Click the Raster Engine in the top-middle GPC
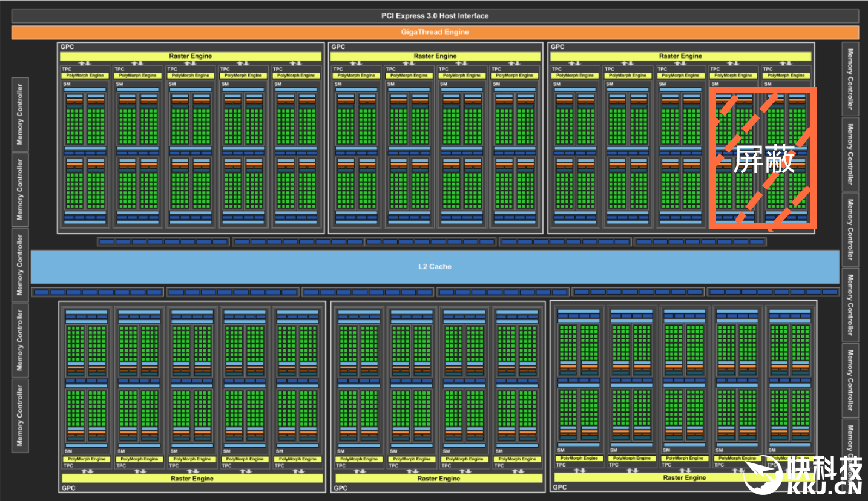This screenshot has width=868, height=501. point(435,56)
